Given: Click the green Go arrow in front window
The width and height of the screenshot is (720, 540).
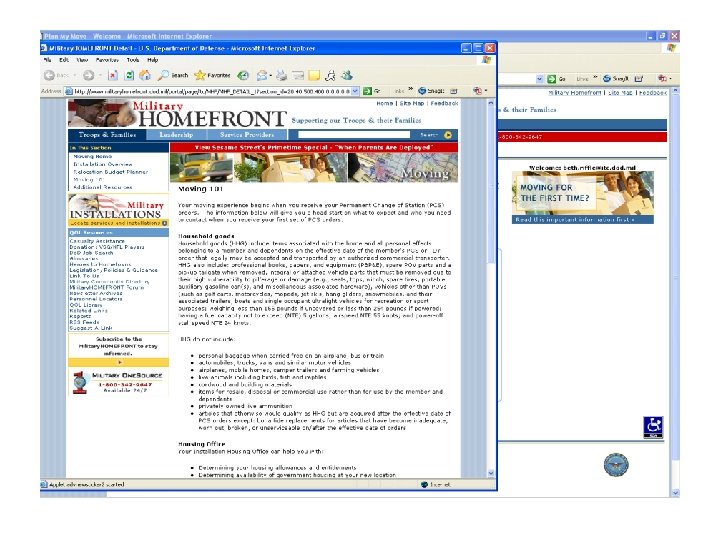Looking at the screenshot, I should pos(367,91).
